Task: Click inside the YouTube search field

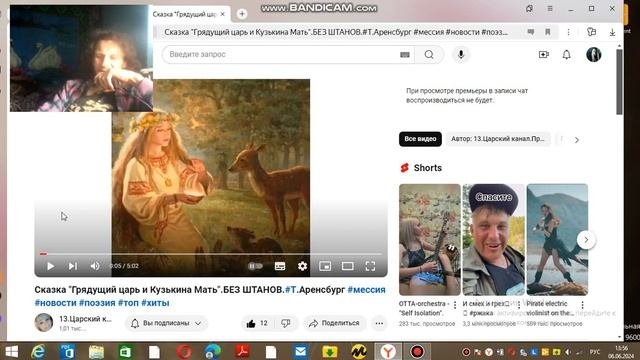Action: coord(282,54)
